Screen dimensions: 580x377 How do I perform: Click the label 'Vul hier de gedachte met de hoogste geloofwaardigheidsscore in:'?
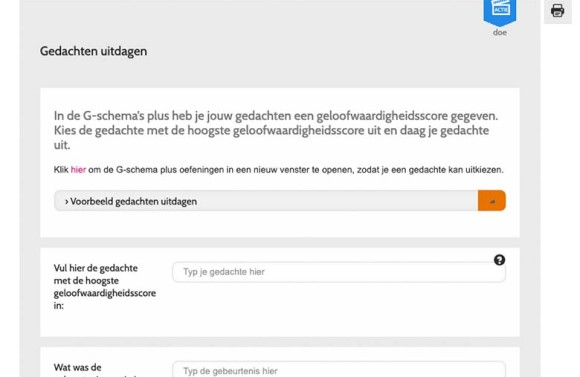tap(105, 287)
